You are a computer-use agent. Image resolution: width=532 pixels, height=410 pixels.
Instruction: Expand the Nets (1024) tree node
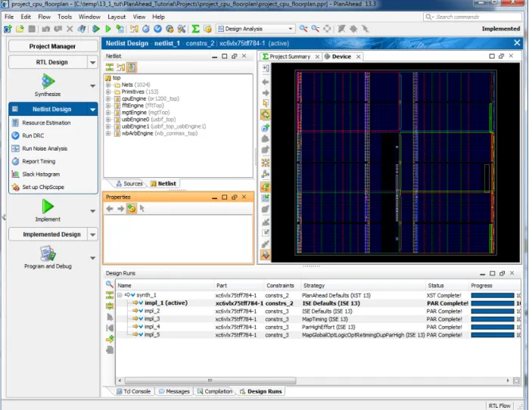(x=108, y=85)
